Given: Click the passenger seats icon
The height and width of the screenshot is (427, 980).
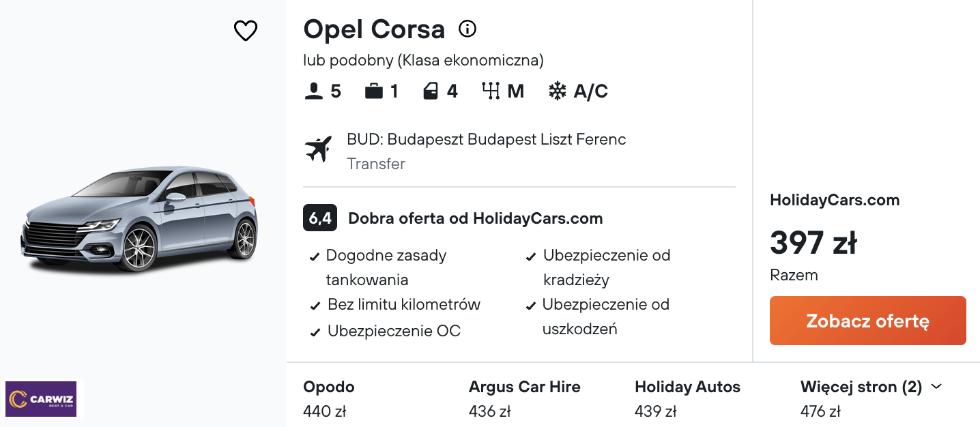Looking at the screenshot, I should (x=314, y=91).
